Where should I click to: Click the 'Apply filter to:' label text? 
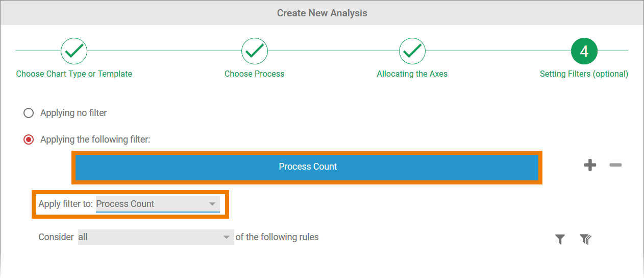click(x=66, y=204)
